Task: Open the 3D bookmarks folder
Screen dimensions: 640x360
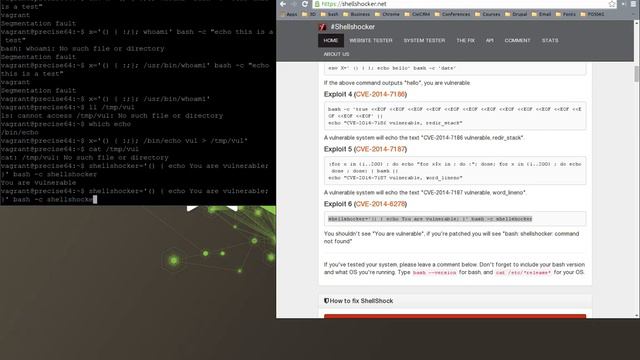Action: (309, 14)
